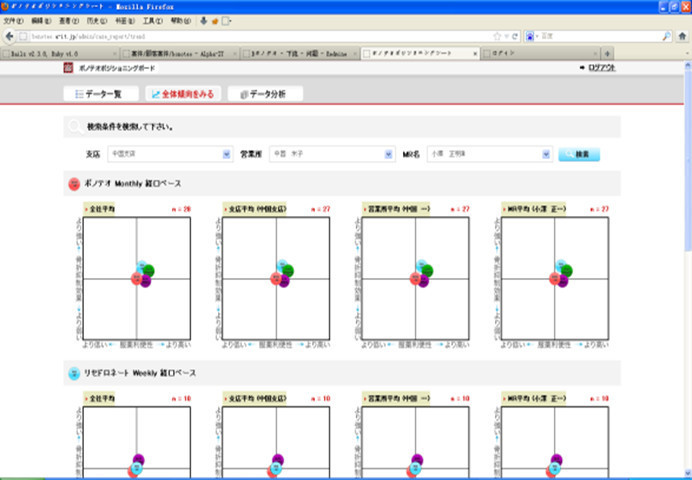Reload the page via the refresh icon

point(515,36)
